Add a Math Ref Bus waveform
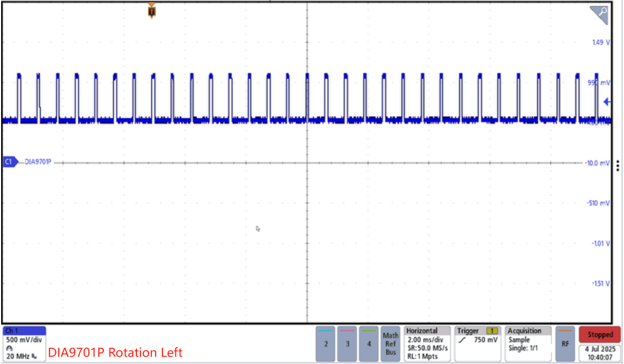The height and width of the screenshot is (364, 624). [391, 343]
